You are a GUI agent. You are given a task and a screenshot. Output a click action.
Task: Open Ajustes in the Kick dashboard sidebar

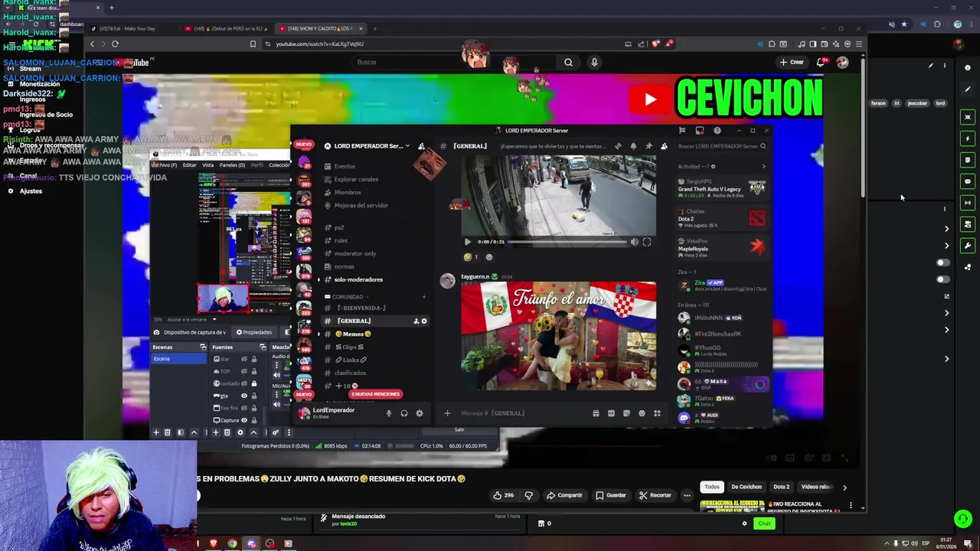click(x=31, y=191)
